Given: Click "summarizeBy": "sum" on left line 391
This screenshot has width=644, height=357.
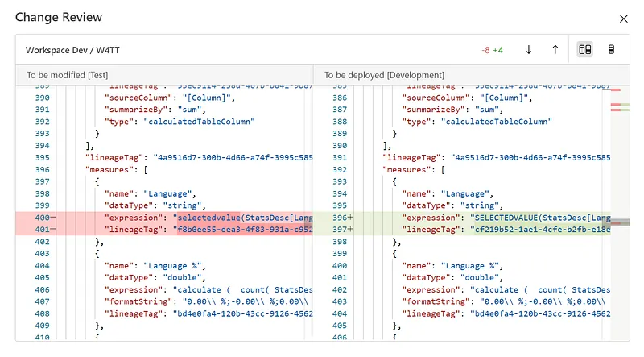Looking at the screenshot, I should pyautogui.click(x=155, y=110).
